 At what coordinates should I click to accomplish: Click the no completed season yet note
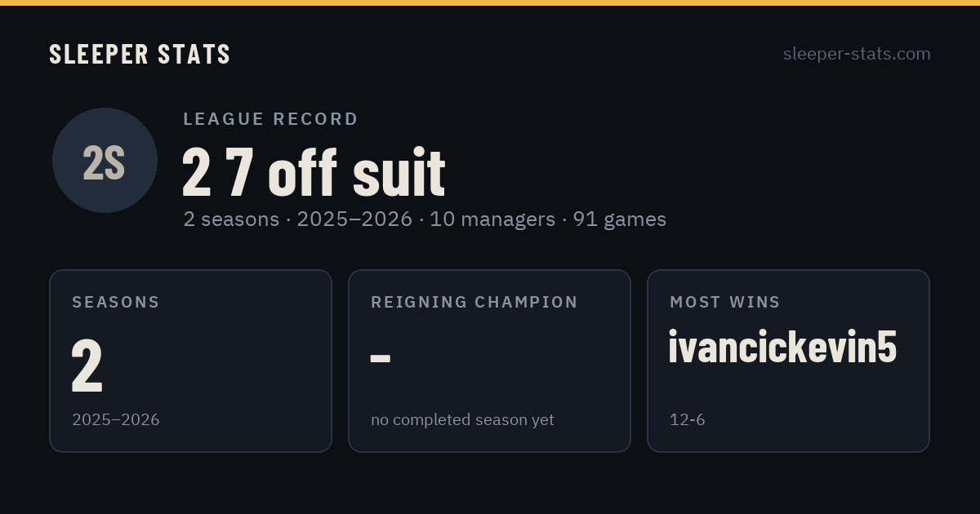pyautogui.click(x=462, y=419)
